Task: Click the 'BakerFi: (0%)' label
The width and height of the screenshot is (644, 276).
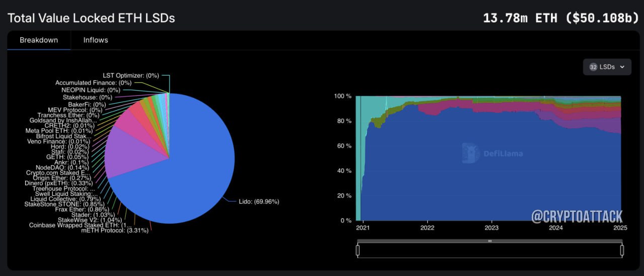Action: click(x=87, y=104)
